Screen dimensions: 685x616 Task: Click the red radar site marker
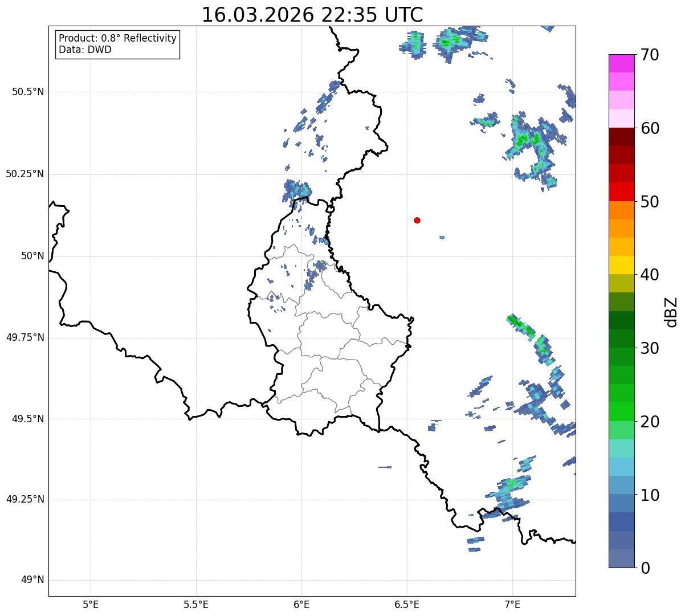click(417, 220)
